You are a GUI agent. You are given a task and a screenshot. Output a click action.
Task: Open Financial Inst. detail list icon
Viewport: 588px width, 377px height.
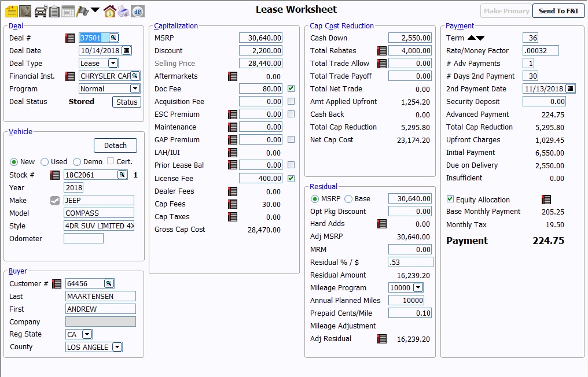click(70, 76)
